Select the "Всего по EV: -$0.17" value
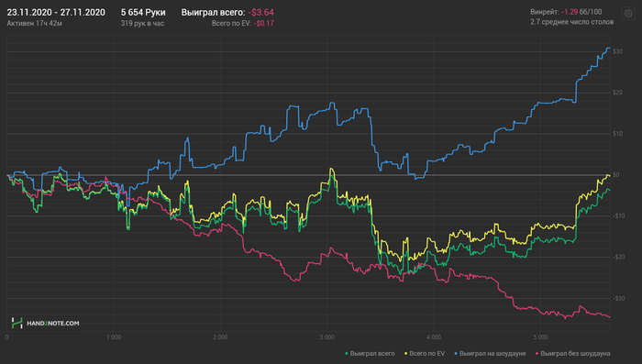 (243, 23)
